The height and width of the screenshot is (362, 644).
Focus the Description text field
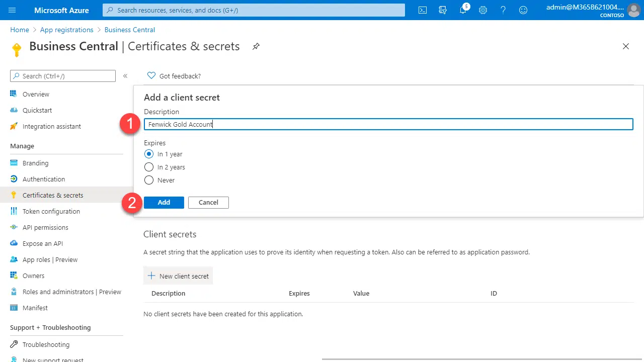point(387,124)
